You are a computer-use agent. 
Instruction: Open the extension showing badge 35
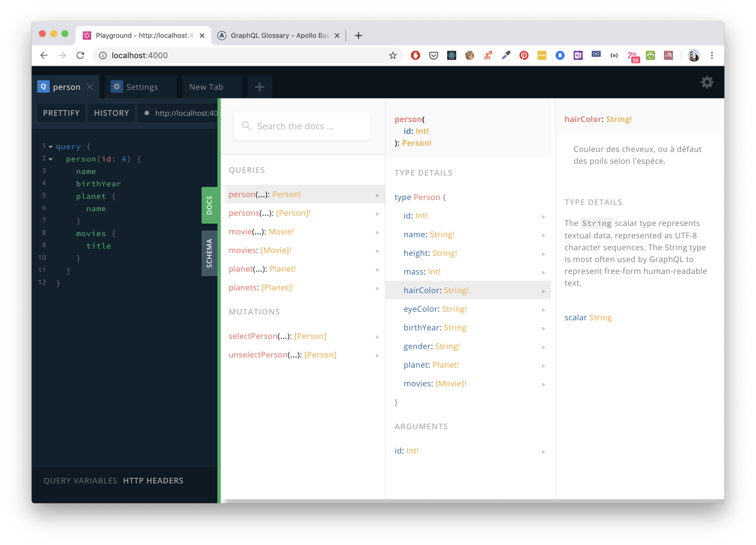[x=633, y=57]
